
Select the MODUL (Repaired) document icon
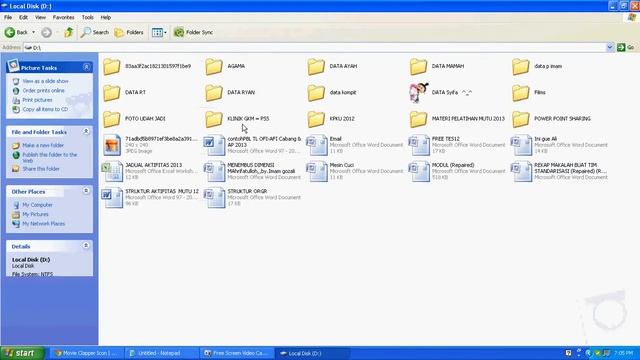(419, 171)
